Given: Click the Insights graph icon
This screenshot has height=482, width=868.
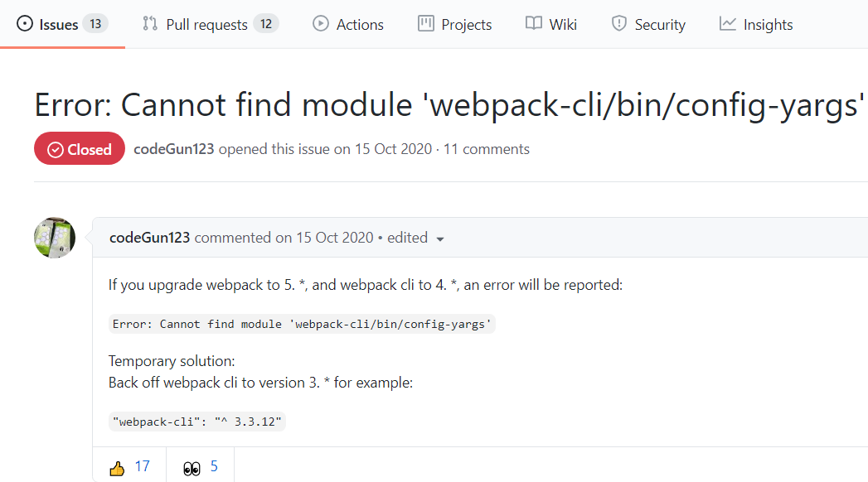Looking at the screenshot, I should 727,24.
